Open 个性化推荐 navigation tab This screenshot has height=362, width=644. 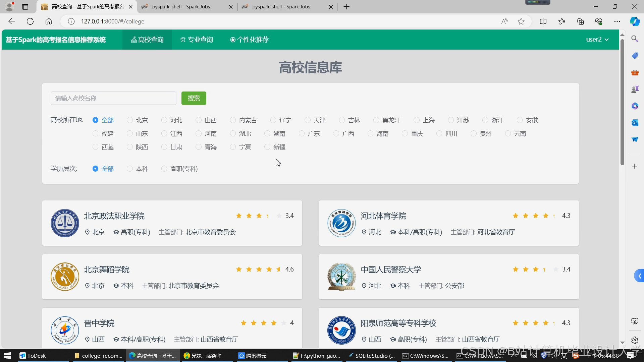[249, 40]
